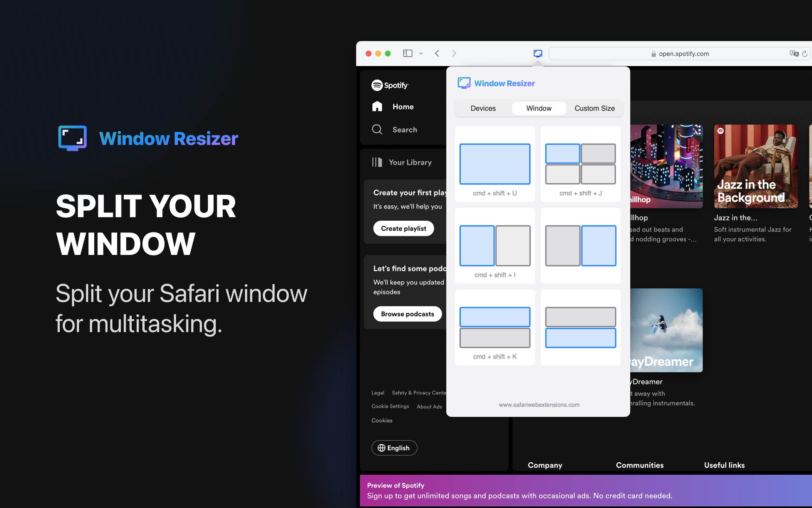
Task: Switch to the Window tab
Action: (539, 108)
